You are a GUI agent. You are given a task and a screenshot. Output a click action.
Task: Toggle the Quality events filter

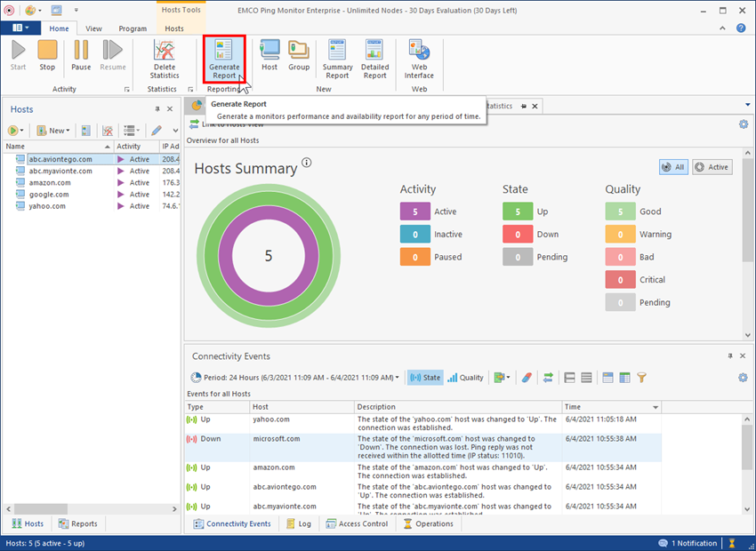[465, 378]
